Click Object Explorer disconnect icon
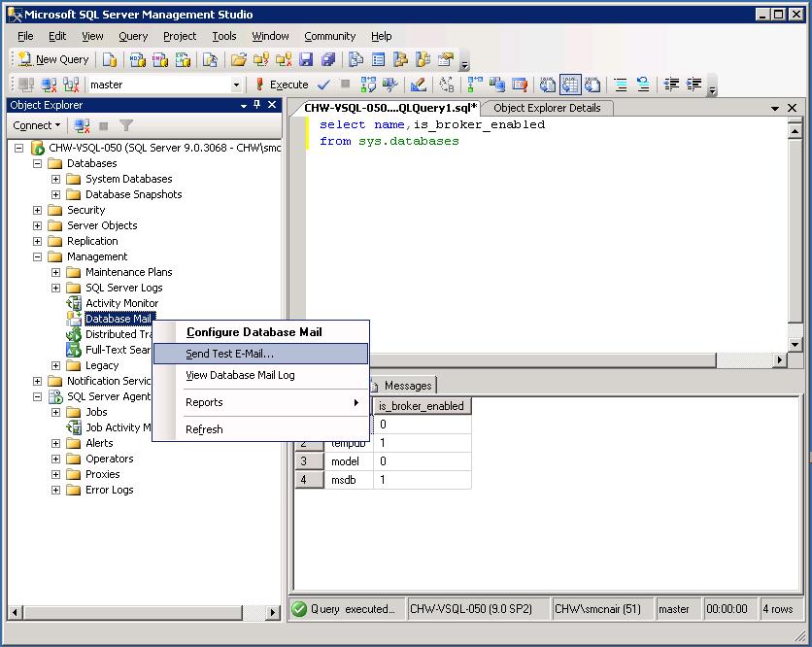The image size is (812, 647). click(82, 125)
